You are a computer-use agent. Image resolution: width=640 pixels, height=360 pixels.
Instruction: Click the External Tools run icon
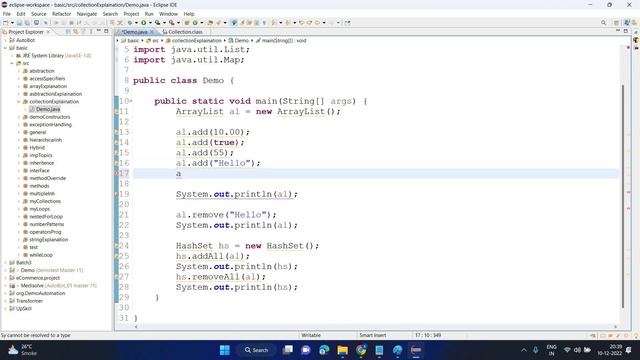172,23
